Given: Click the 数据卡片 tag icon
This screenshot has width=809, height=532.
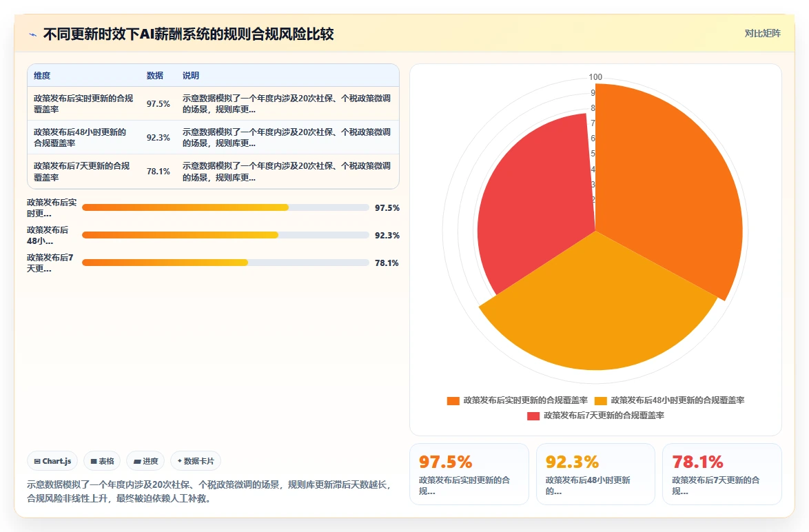Looking at the screenshot, I should [x=180, y=461].
